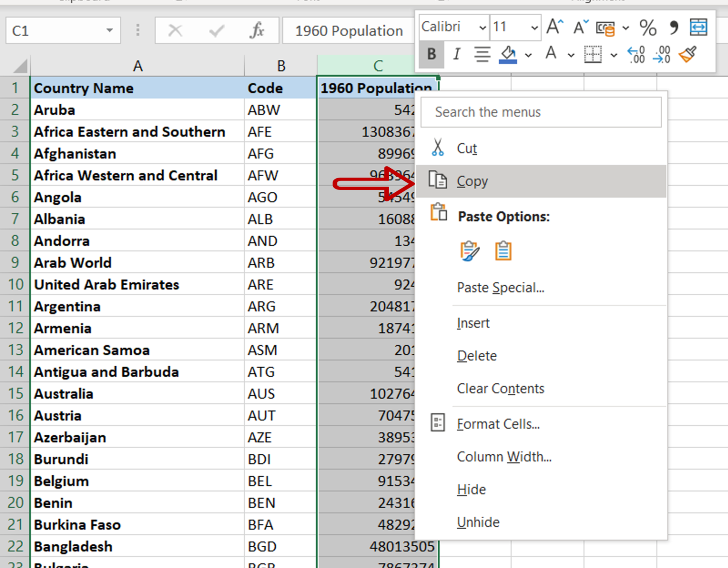Open the Calibri font name dropdown
Image resolution: width=728 pixels, height=568 pixels.
[x=483, y=27]
